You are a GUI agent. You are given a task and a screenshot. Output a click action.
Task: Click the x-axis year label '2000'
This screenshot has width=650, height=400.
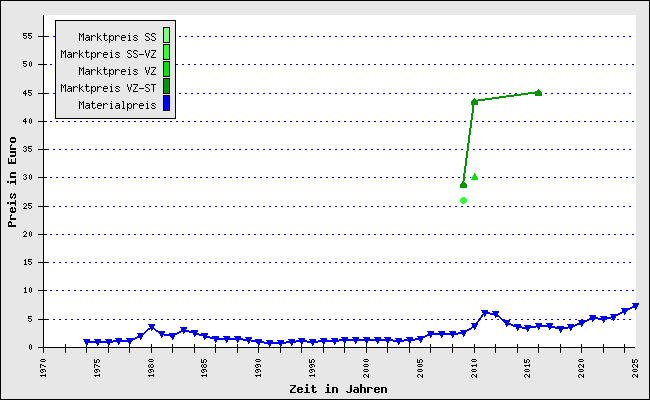pos(366,368)
